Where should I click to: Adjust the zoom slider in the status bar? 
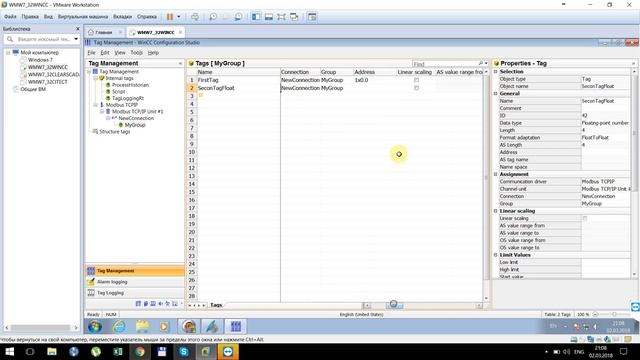[614, 314]
